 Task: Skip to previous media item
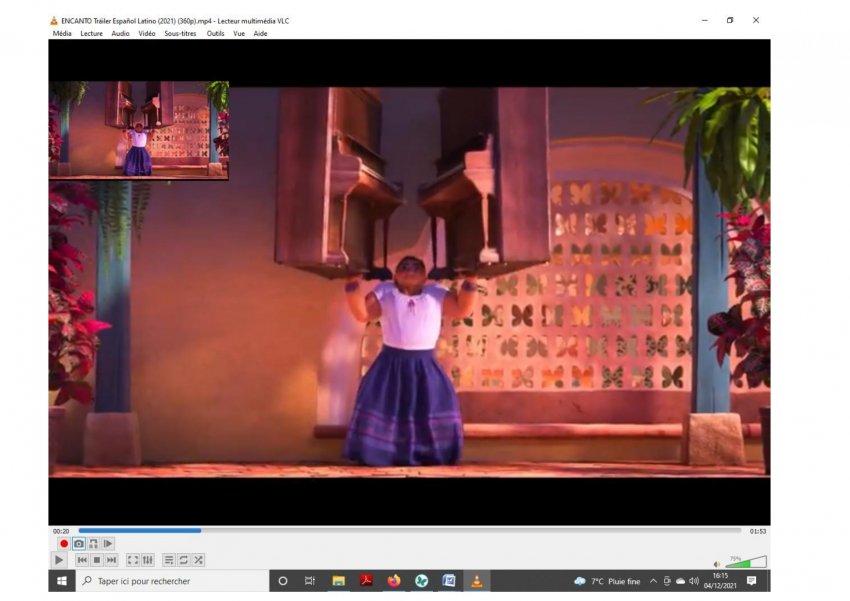pos(82,560)
